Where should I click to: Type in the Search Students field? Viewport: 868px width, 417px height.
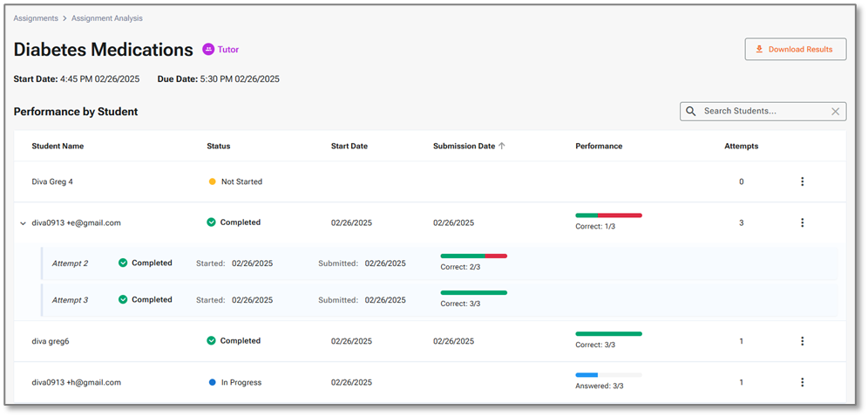pyautogui.click(x=763, y=112)
